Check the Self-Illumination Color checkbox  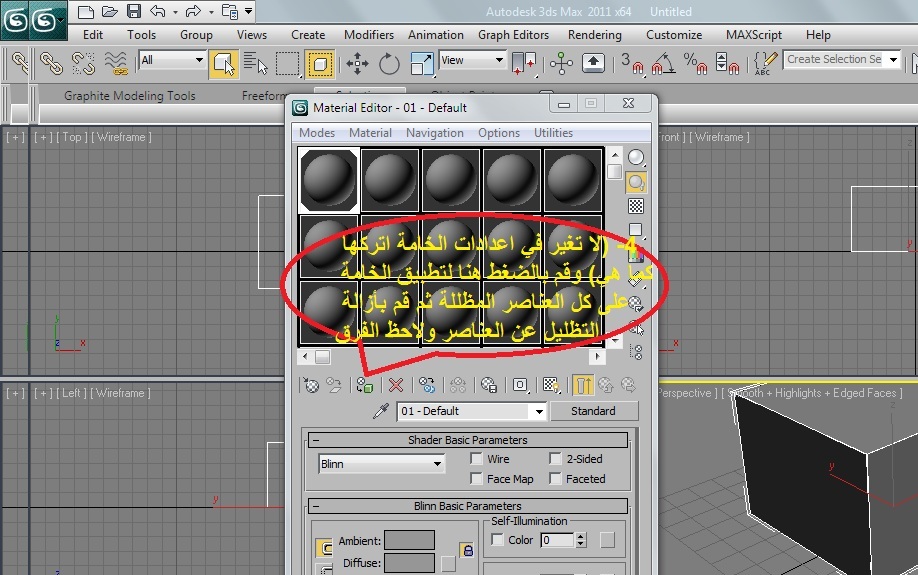coord(497,539)
